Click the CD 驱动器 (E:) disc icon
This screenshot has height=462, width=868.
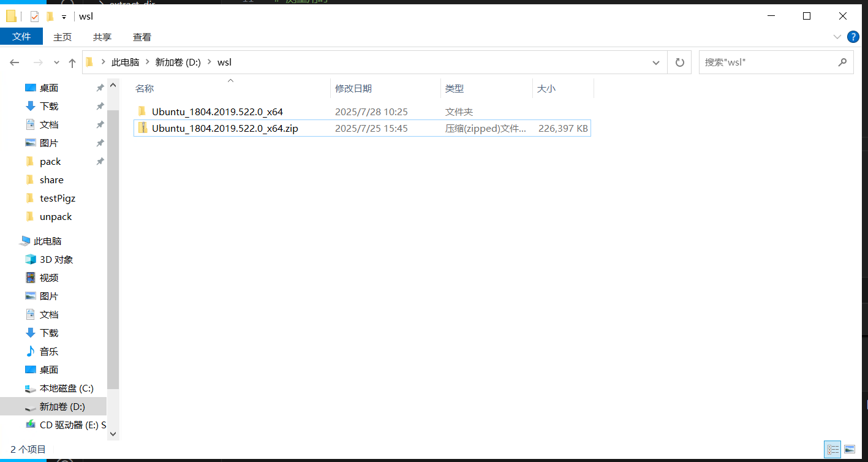31,425
